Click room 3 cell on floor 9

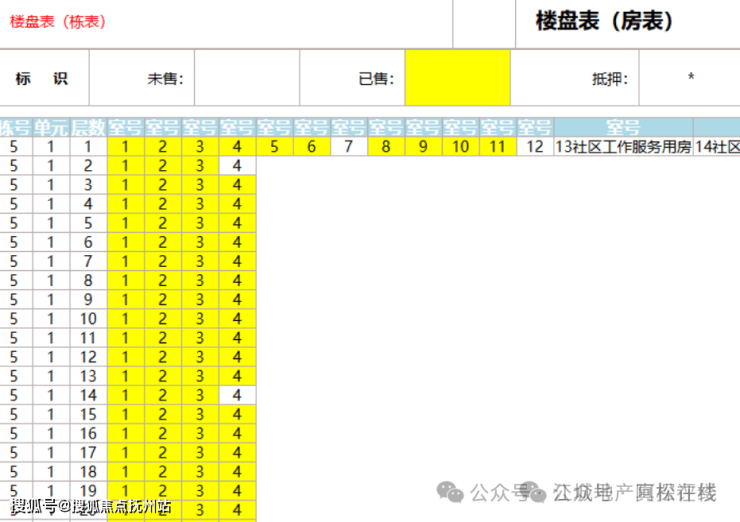coord(200,299)
